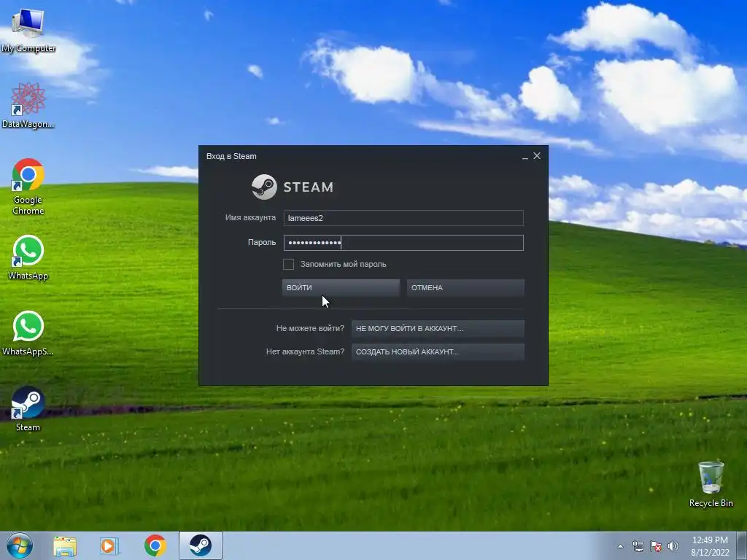Open Chrome from the taskbar
This screenshot has height=560, width=747.
coord(155,545)
